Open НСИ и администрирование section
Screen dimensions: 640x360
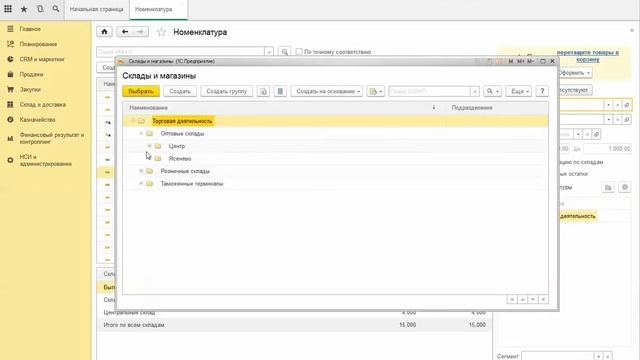45,160
